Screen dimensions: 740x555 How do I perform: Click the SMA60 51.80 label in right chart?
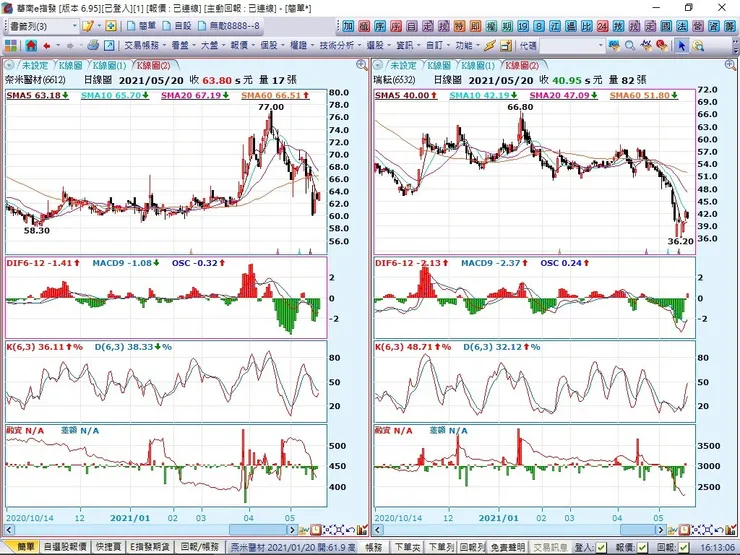point(644,95)
